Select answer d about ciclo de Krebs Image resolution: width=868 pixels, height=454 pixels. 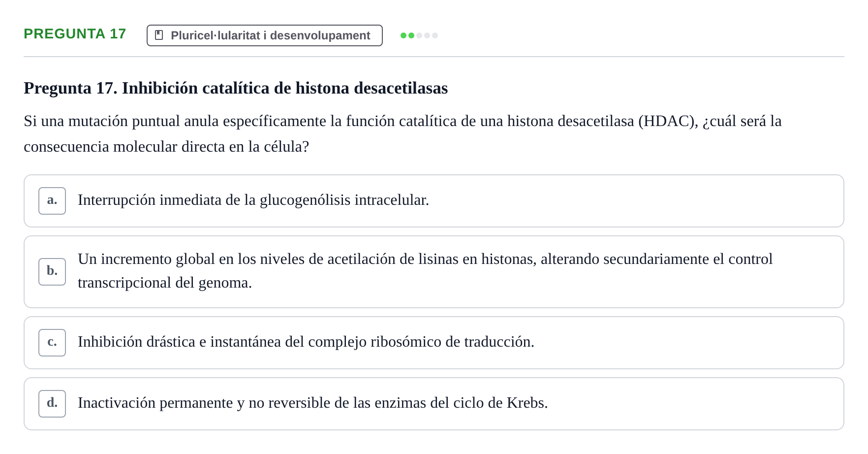pyautogui.click(x=434, y=404)
